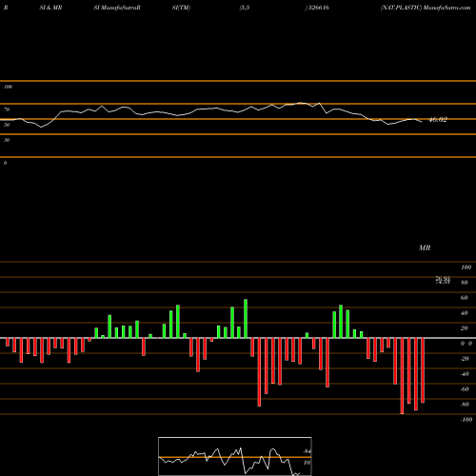Click the 60 label on MR axis
This screenshot has height=476, width=476.
tap(465, 298)
